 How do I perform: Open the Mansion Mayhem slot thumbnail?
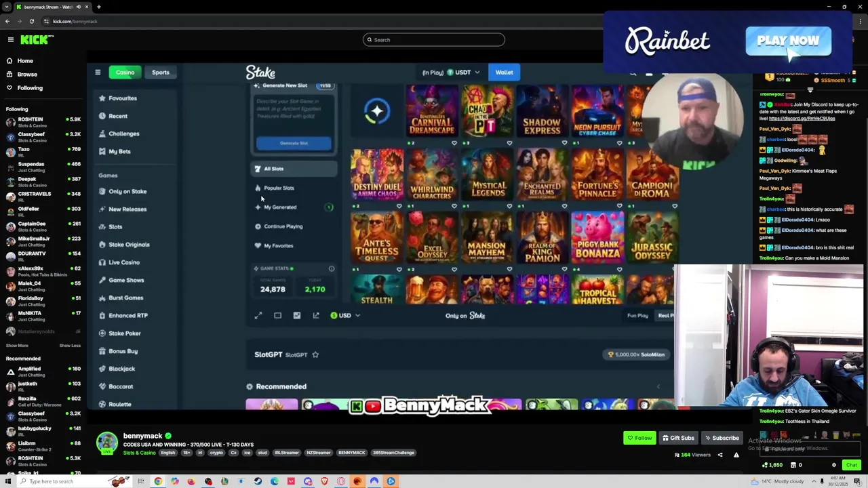tap(487, 237)
